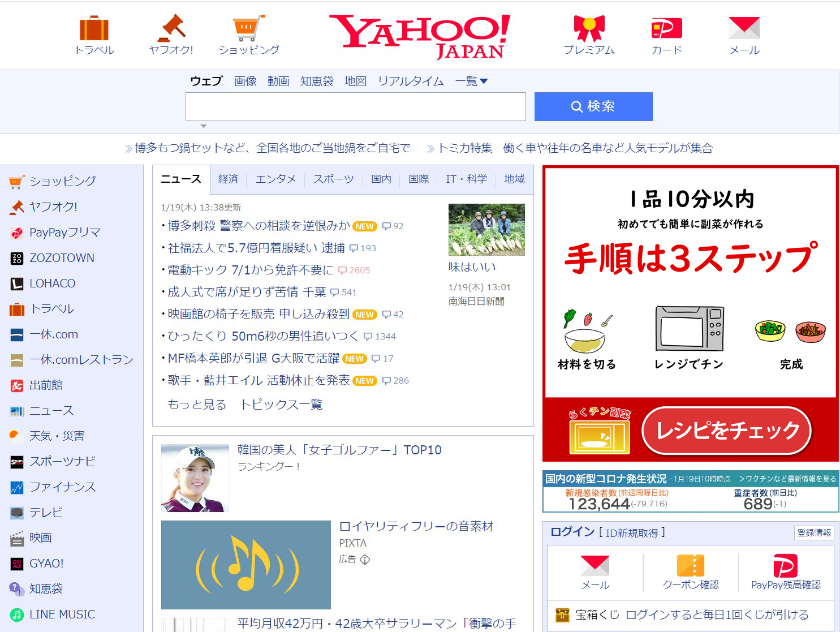Viewport: 840px width, 632px height.
Task: Click the 登録情報 button
Action: [814, 532]
